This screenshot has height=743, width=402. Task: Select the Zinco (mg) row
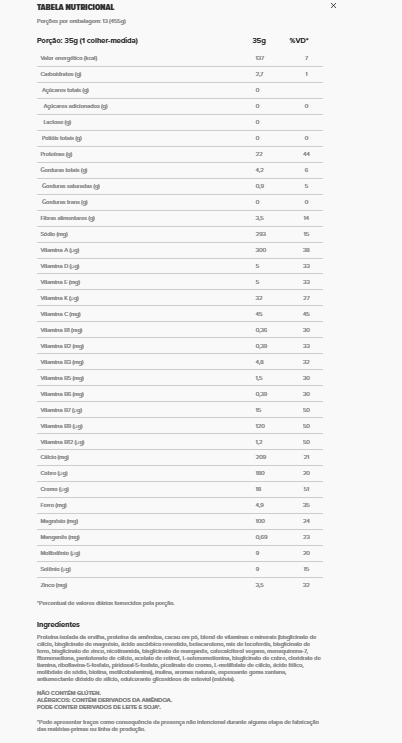(x=180, y=585)
